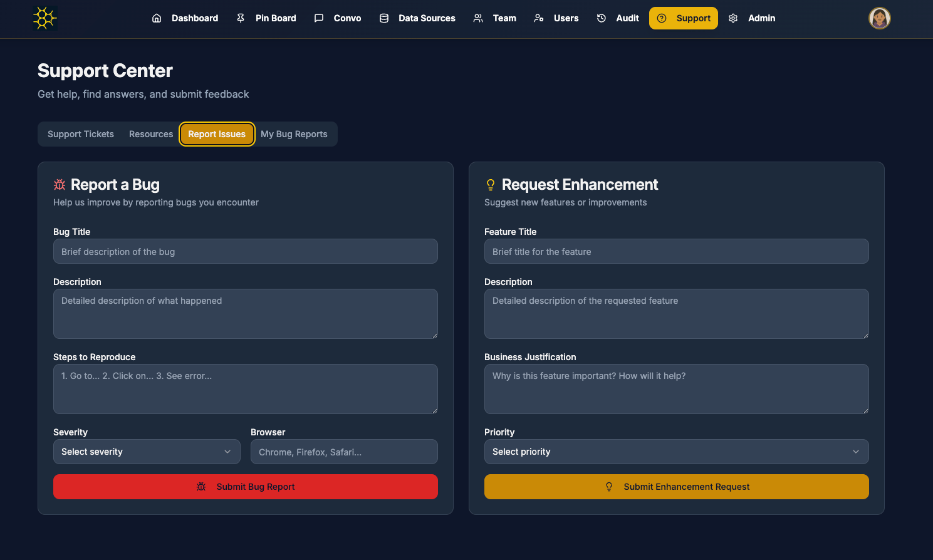The width and height of the screenshot is (933, 560).
Task: Focus the Feature Title input field
Action: tap(677, 251)
